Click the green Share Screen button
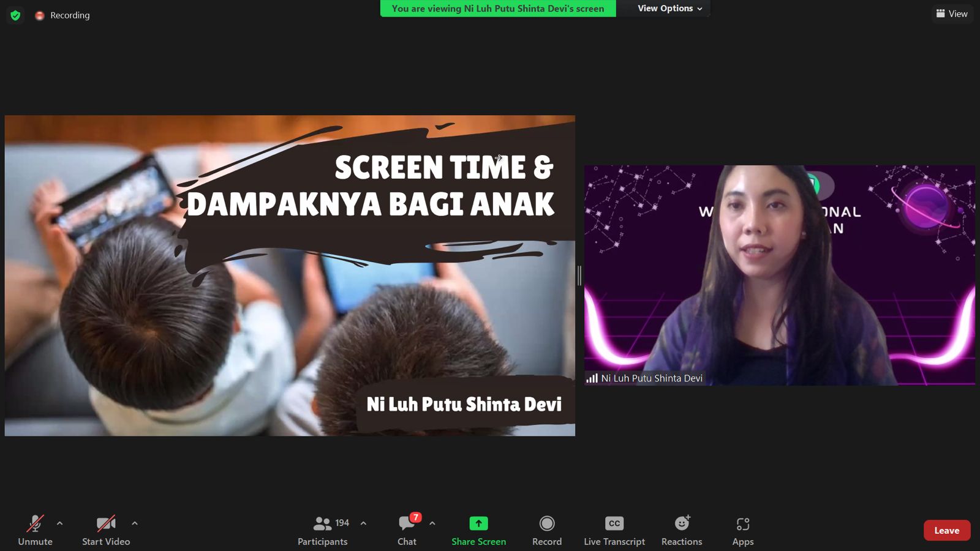 pos(478,530)
